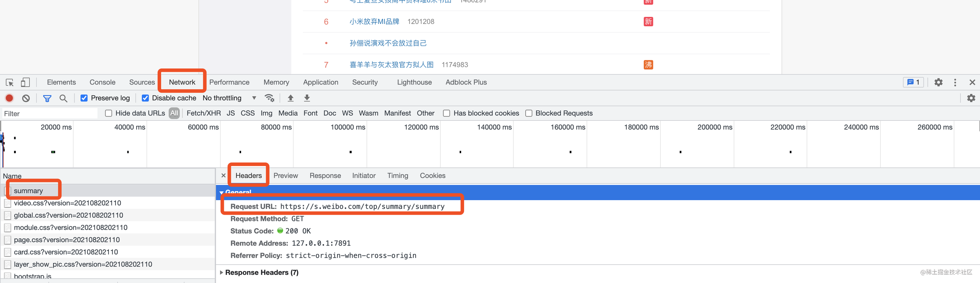Screen dimensions: 980x283
Task: Select the Headers detail tab
Action: [249, 176]
